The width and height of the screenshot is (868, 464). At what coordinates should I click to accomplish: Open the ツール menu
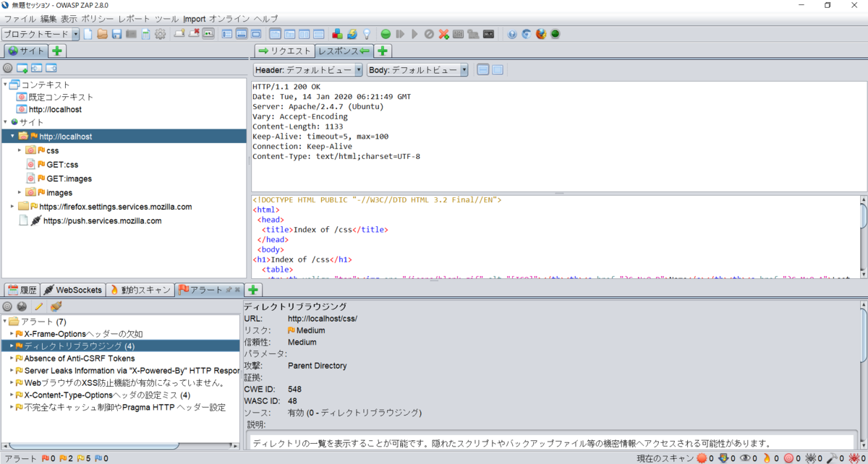[x=167, y=19]
